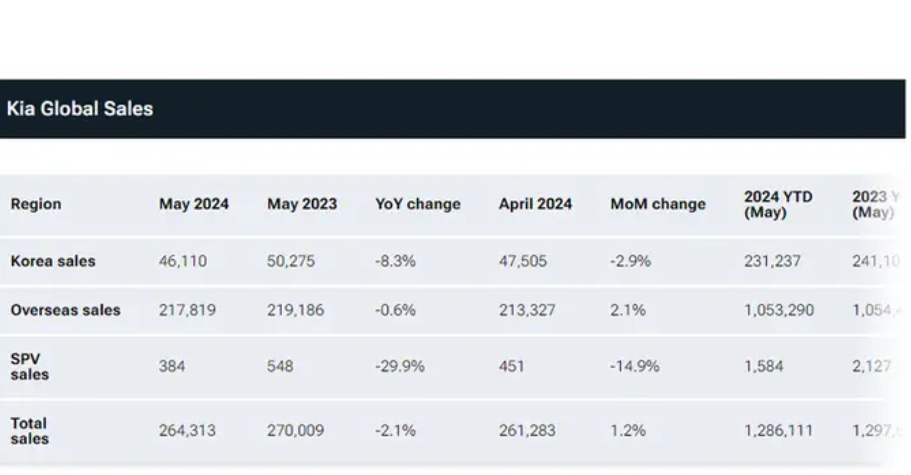Viewport: 911px width, 475px height.
Task: Select the YoY change column header
Action: pyautogui.click(x=418, y=204)
